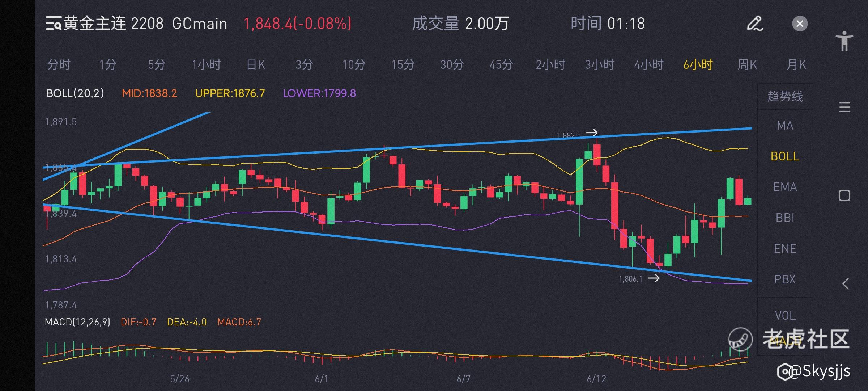The height and width of the screenshot is (391, 868).
Task: Select the 3分 timeframe
Action: pyautogui.click(x=304, y=65)
